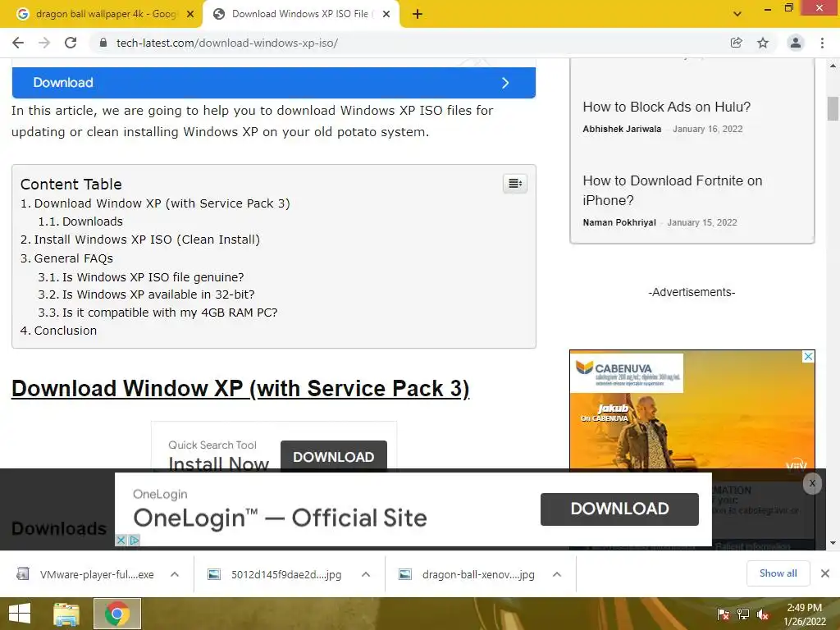Expand options for dragon-ball-xenov jpg

[557, 574]
